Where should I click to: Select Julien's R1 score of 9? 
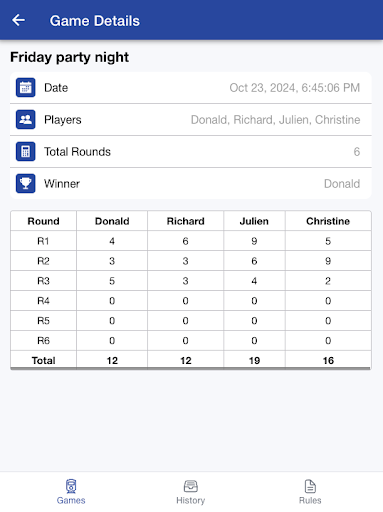(x=254, y=241)
